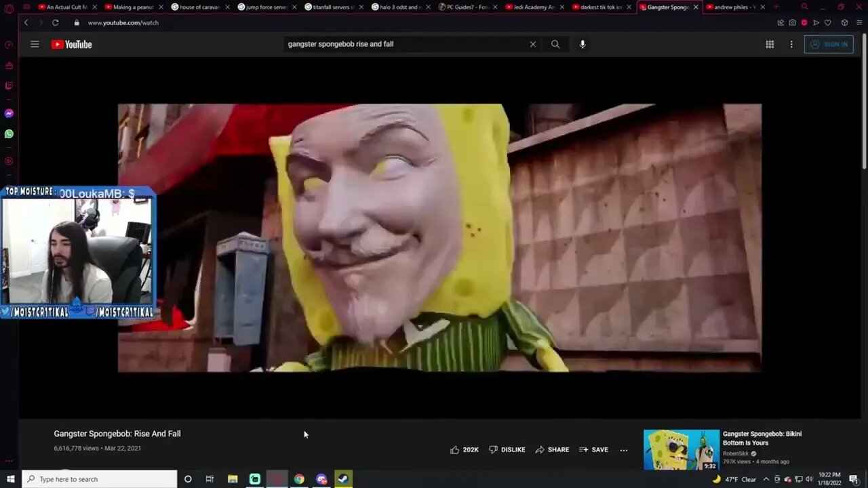Open the taskbar volume speaker icon
Image resolution: width=868 pixels, height=488 pixels.
click(x=809, y=479)
